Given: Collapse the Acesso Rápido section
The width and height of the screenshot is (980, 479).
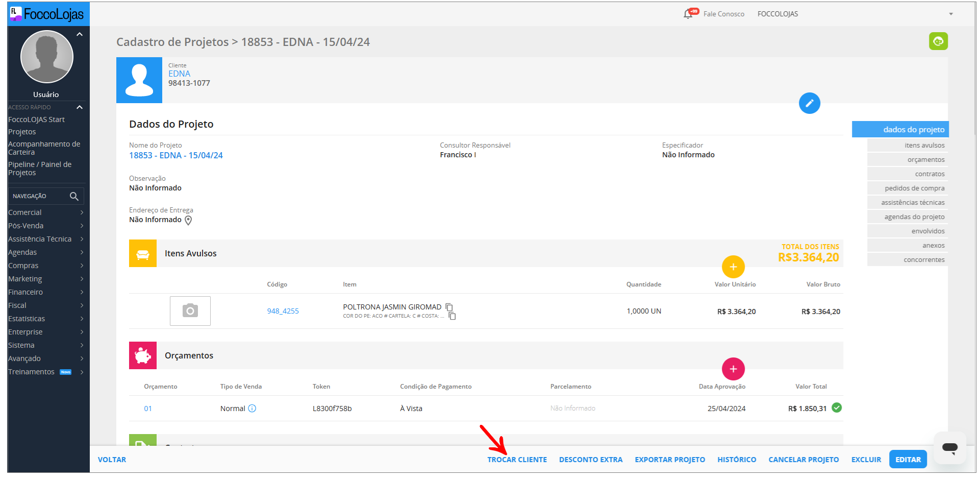Looking at the screenshot, I should (x=80, y=107).
